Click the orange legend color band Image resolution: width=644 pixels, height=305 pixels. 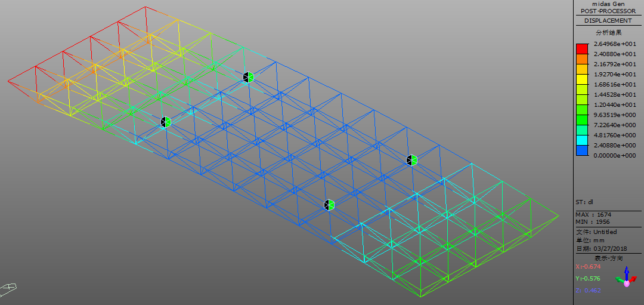(x=582, y=59)
